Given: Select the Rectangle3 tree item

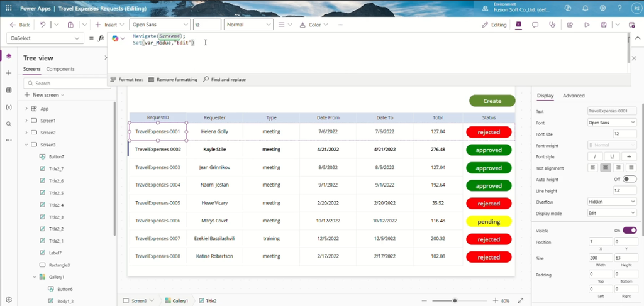Looking at the screenshot, I should point(60,265).
